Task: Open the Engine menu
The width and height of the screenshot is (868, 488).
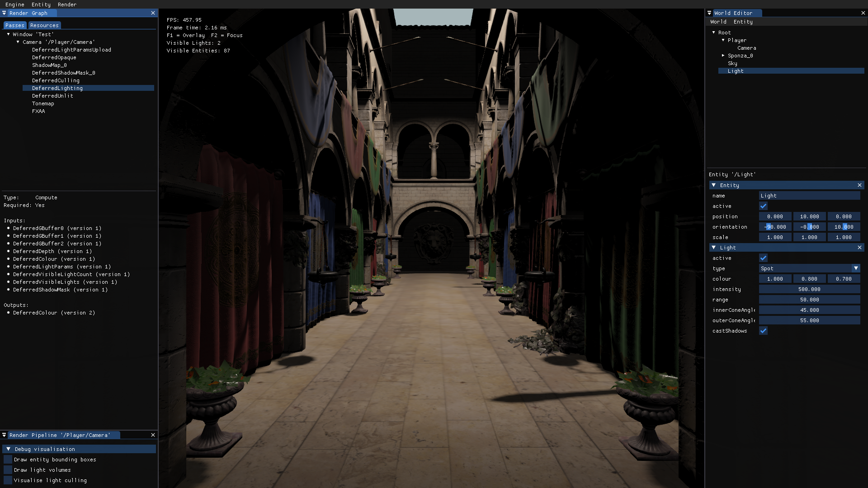Action: tap(15, 5)
